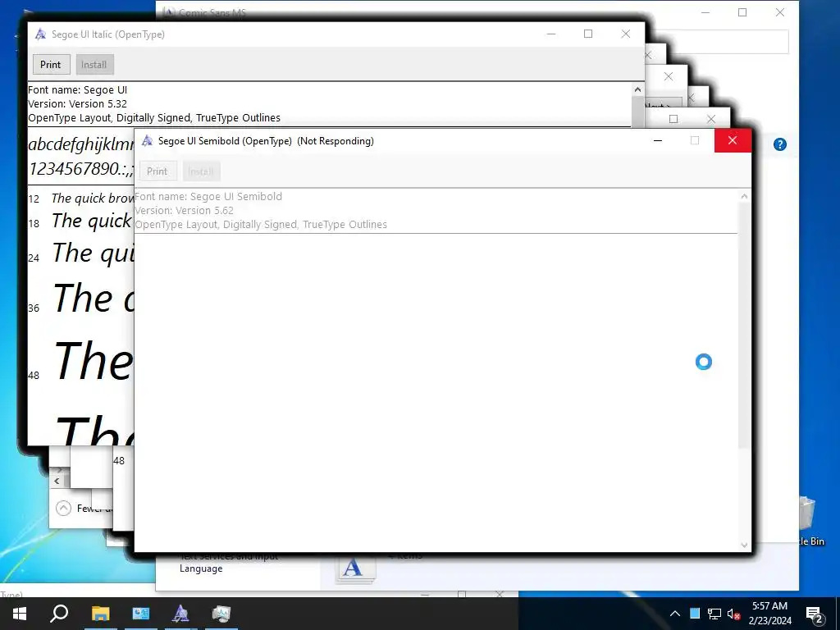
Task: Click the 12-point sample line in Italic window
Action: coord(81,199)
